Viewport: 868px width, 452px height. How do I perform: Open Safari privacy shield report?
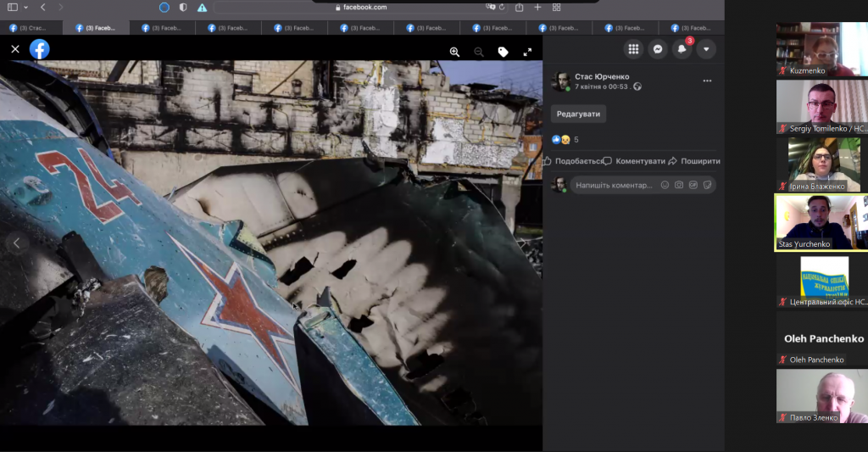[x=183, y=7]
